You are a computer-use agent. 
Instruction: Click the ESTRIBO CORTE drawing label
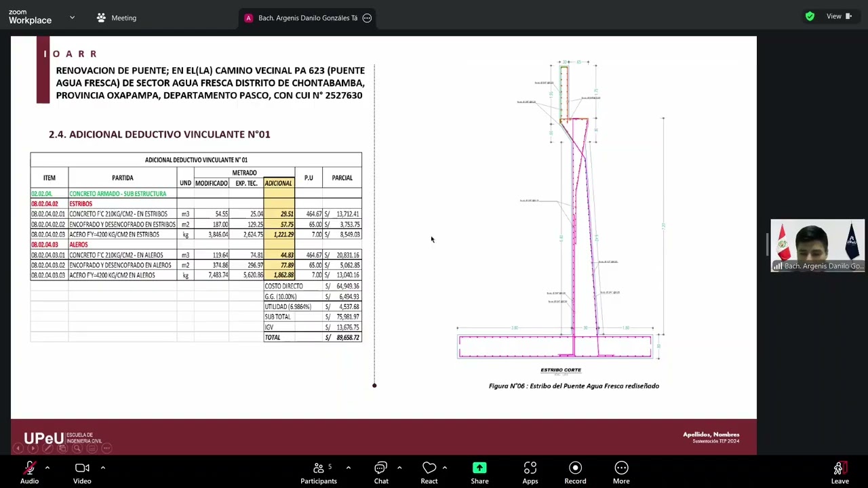tap(561, 370)
